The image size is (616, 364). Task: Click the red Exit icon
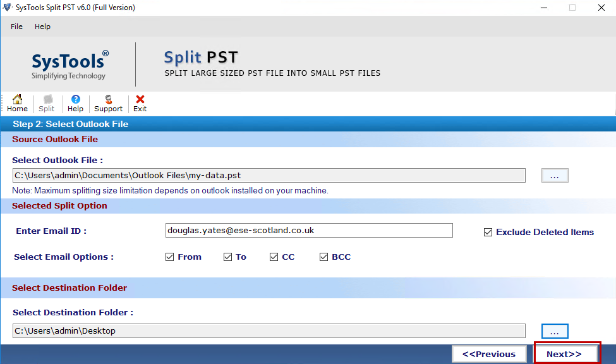coord(140,104)
